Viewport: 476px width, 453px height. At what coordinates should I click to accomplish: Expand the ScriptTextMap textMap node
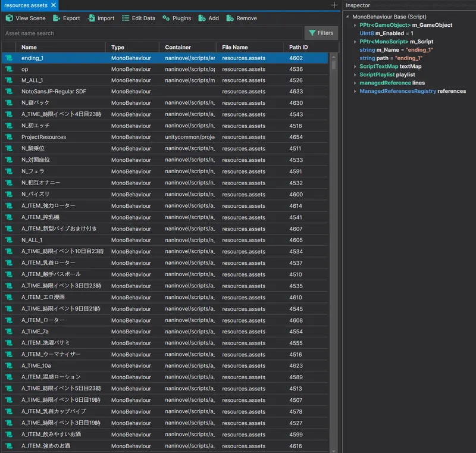[x=355, y=67]
